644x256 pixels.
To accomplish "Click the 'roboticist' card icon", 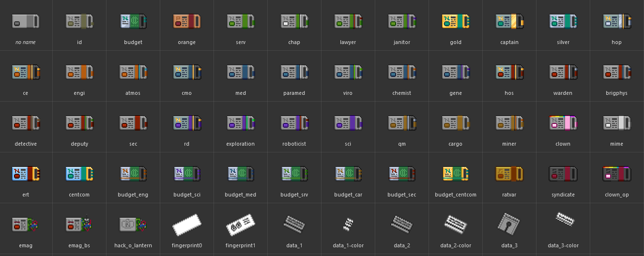I will pyautogui.click(x=294, y=123).
